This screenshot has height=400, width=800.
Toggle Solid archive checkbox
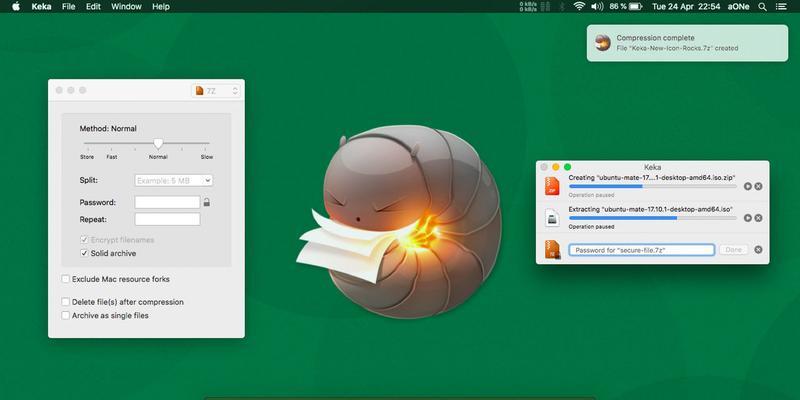[x=84, y=253]
